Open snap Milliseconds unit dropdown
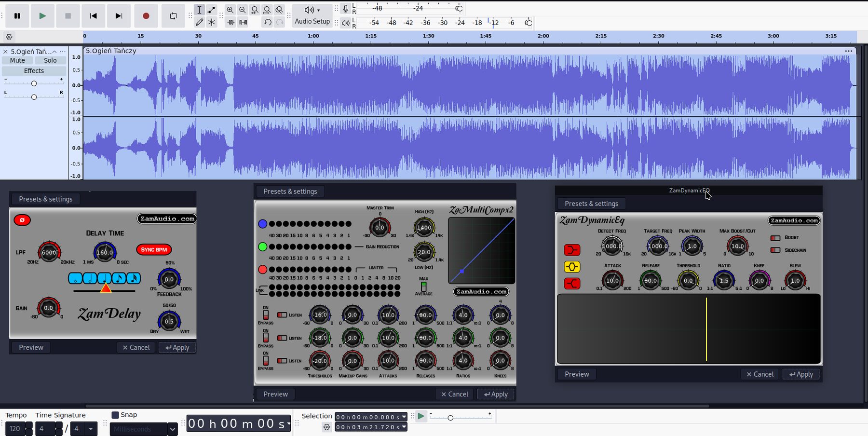The image size is (868, 436). (172, 429)
